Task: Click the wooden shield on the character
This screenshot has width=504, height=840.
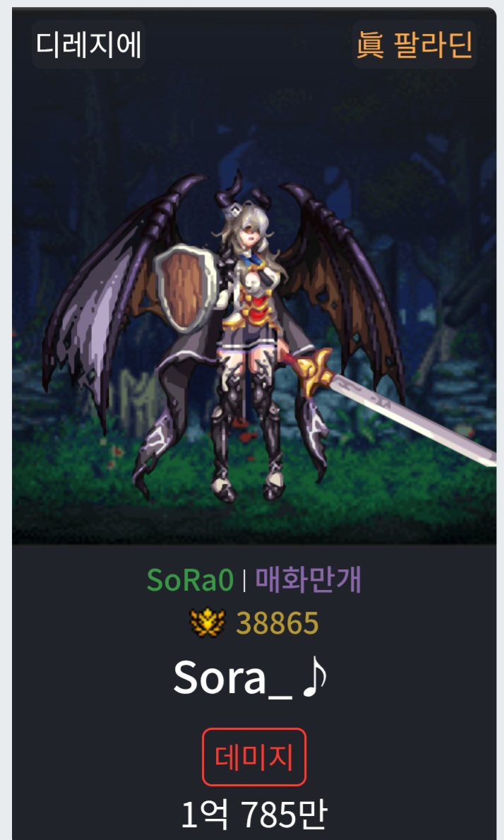Action: 185,289
